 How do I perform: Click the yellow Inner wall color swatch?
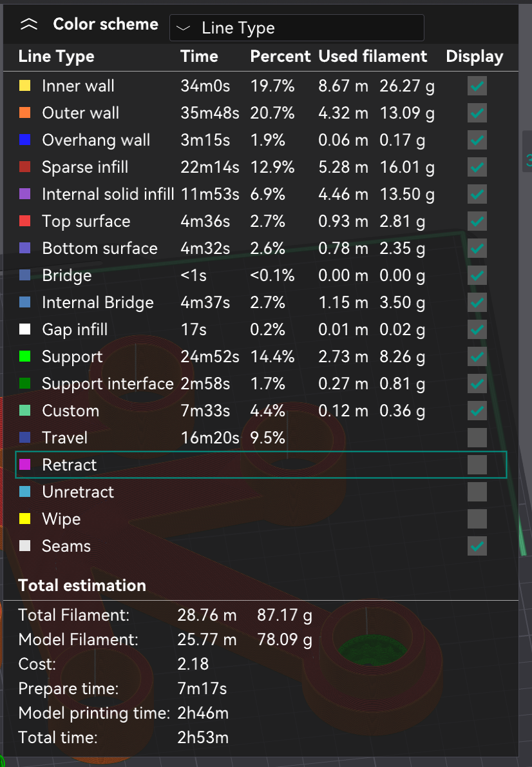tap(26, 85)
